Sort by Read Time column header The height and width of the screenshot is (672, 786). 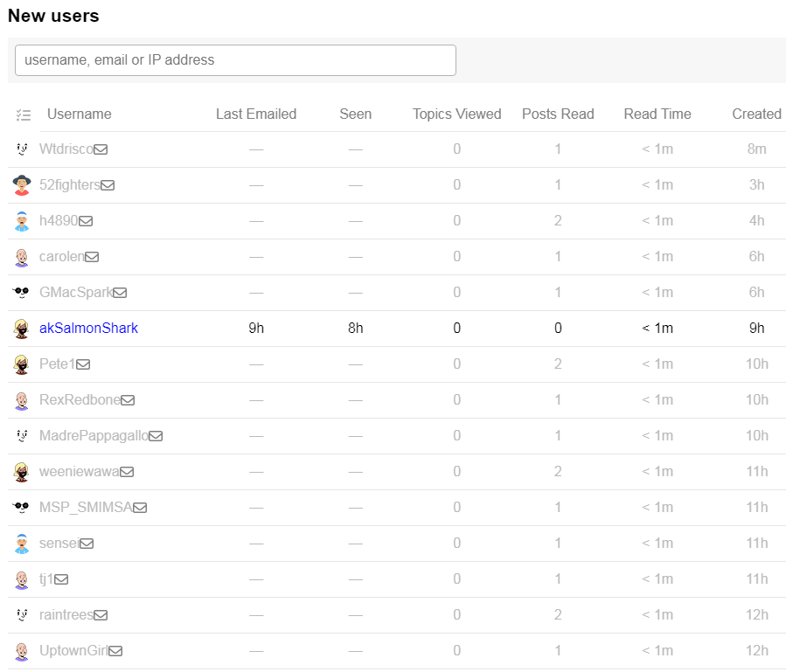pyautogui.click(x=657, y=114)
